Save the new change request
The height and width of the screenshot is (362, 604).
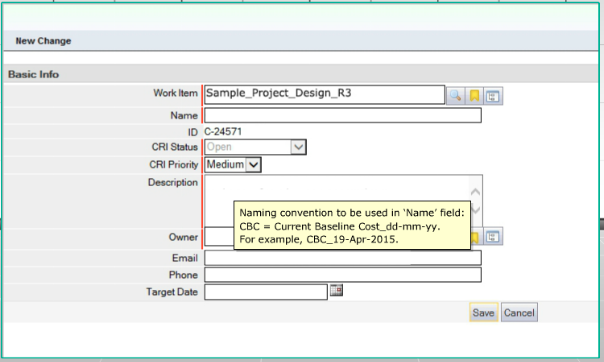pos(483,312)
